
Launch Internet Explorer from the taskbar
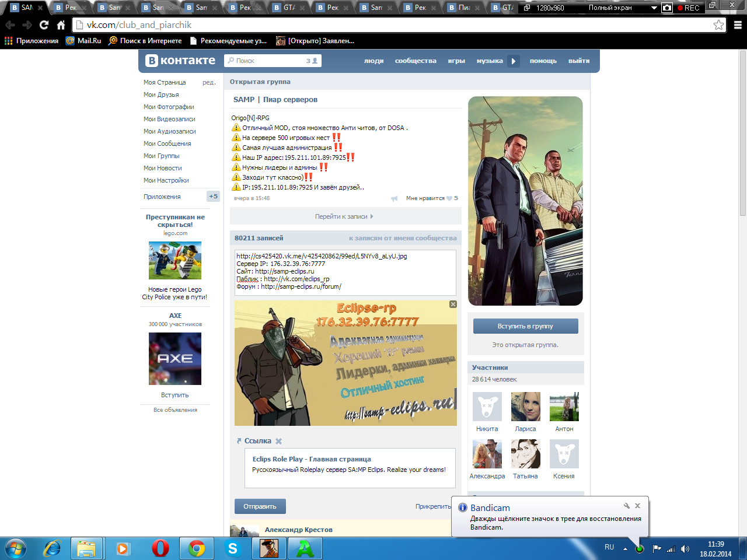[x=52, y=548]
